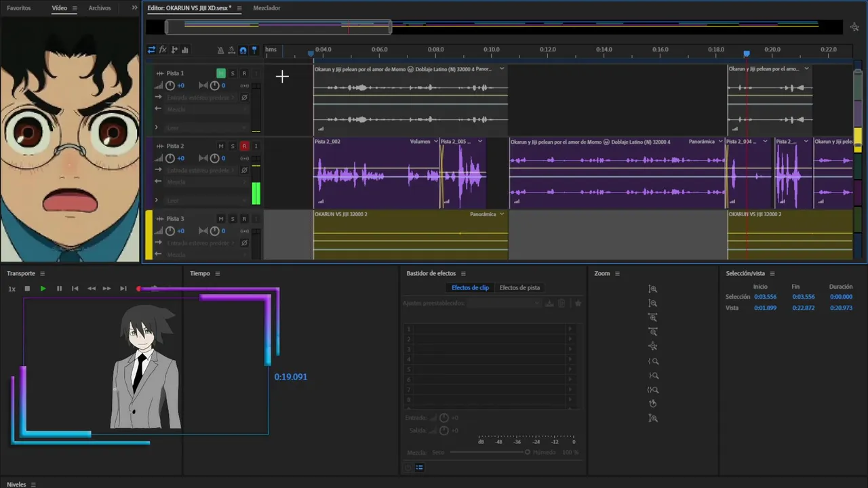Start playback with the green Play button

click(43, 289)
